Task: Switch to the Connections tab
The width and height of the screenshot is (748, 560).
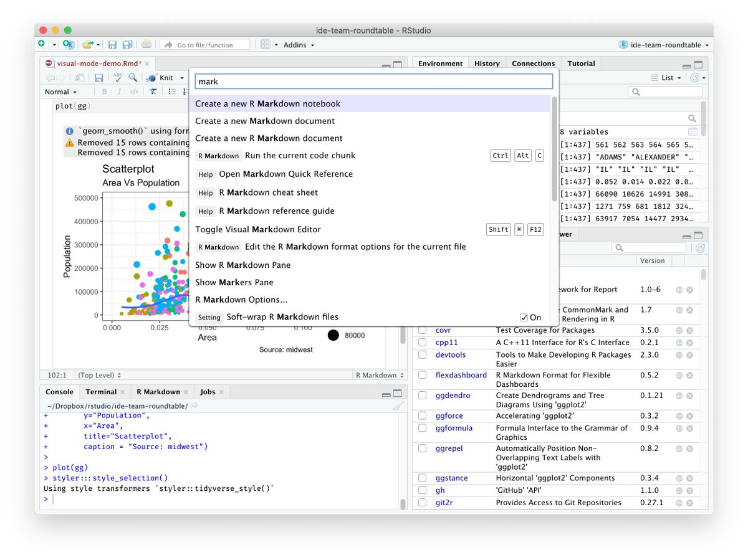Action: 533,64
